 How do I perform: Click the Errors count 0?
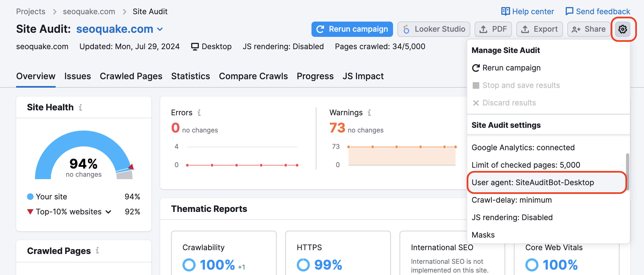click(175, 128)
